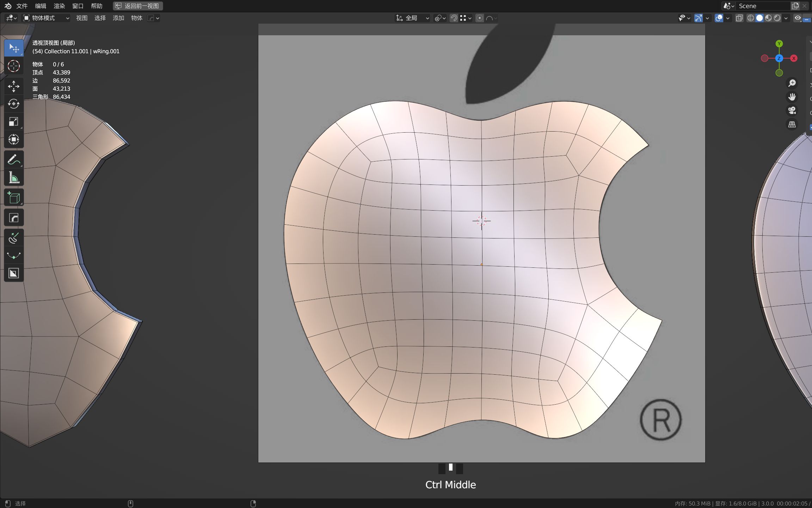The width and height of the screenshot is (812, 508).
Task: Open the 编辑 menu
Action: click(41, 6)
